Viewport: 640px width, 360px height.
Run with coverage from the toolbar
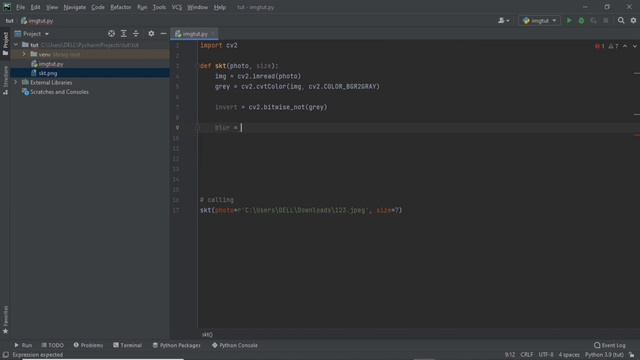click(593, 20)
